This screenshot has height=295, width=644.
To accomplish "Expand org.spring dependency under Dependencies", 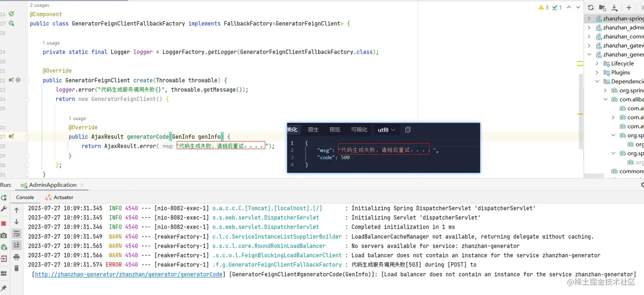I will pyautogui.click(x=605, y=90).
